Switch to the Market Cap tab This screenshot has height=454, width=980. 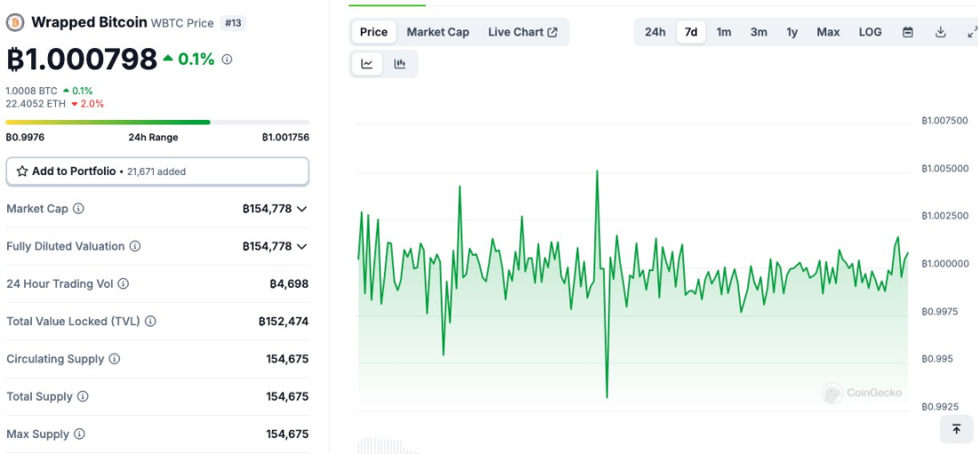pyautogui.click(x=437, y=32)
